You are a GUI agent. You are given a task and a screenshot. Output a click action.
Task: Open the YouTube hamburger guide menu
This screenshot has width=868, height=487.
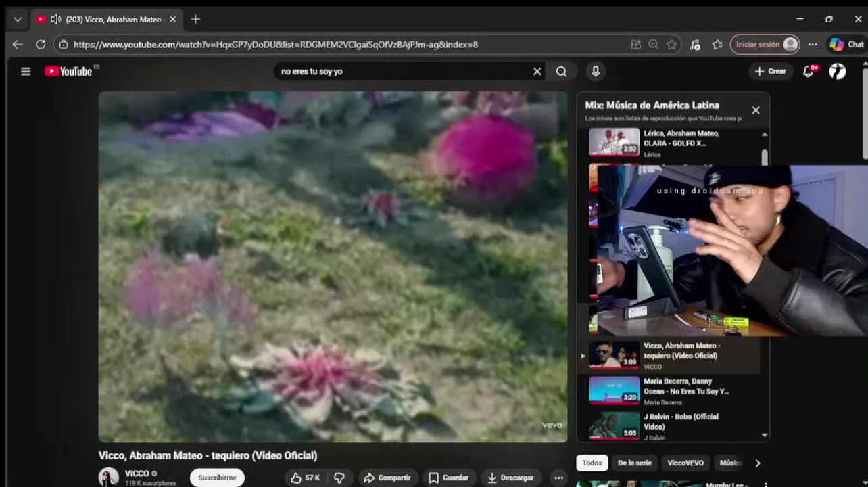[26, 71]
